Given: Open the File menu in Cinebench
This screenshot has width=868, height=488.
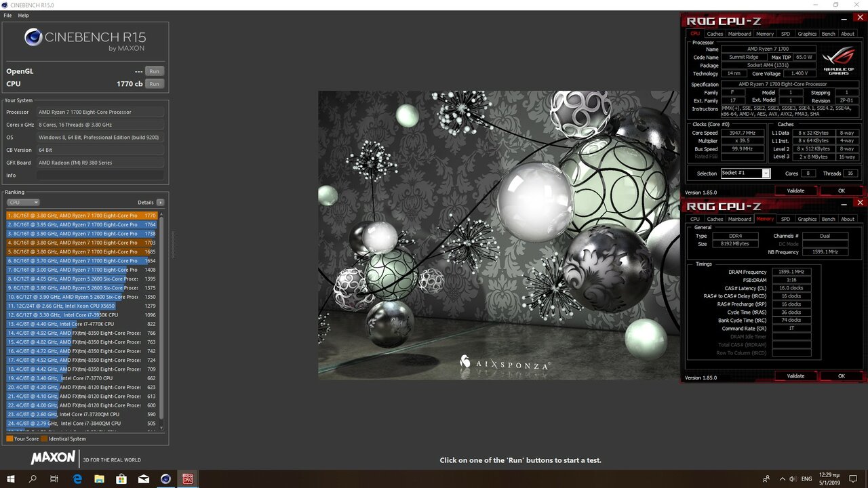Looking at the screenshot, I should (x=7, y=15).
